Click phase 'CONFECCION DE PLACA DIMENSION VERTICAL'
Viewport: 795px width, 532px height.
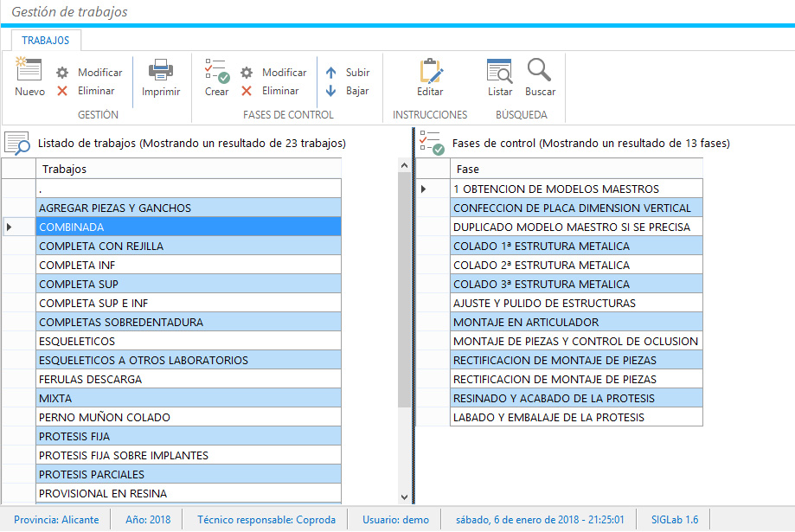click(576, 208)
